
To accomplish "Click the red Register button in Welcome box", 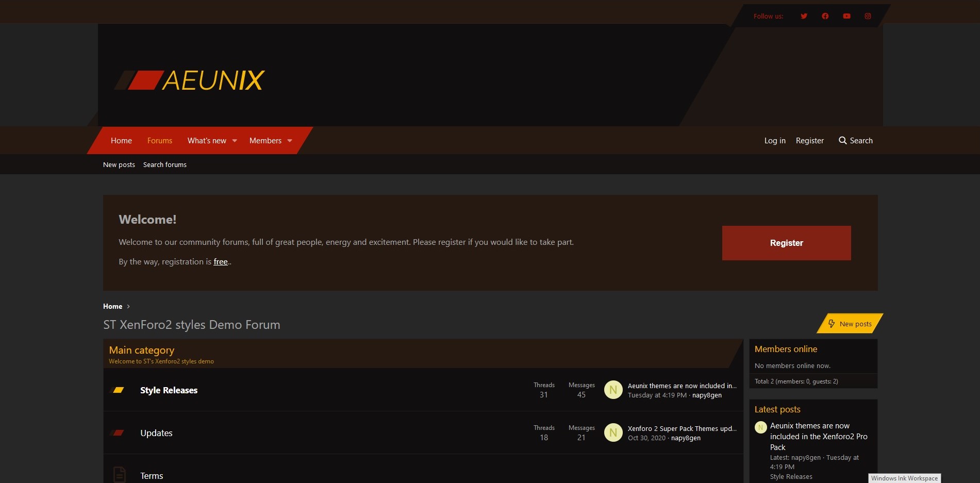I will (x=787, y=243).
